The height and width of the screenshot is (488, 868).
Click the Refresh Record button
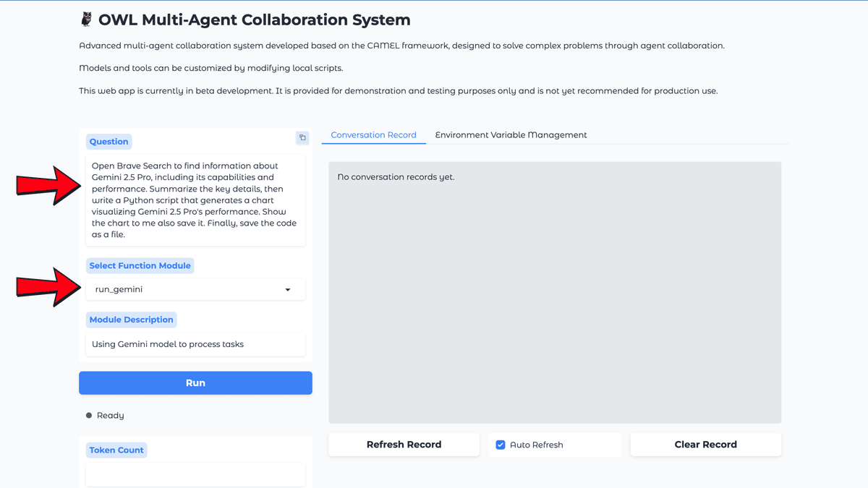(x=404, y=445)
